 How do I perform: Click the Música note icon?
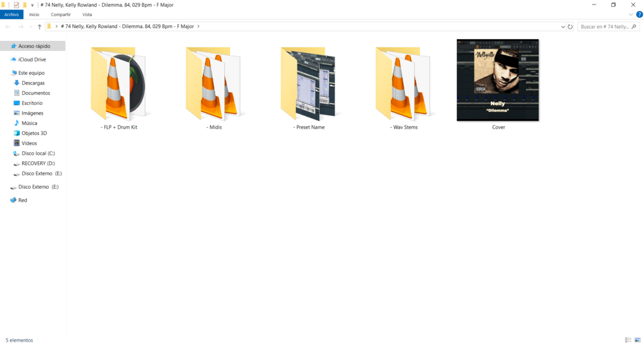pos(17,123)
